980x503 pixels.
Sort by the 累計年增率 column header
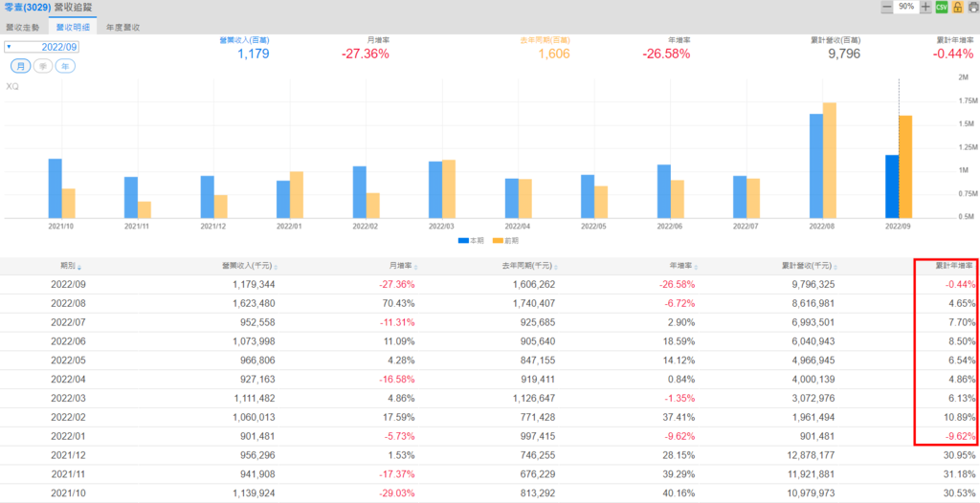click(956, 266)
